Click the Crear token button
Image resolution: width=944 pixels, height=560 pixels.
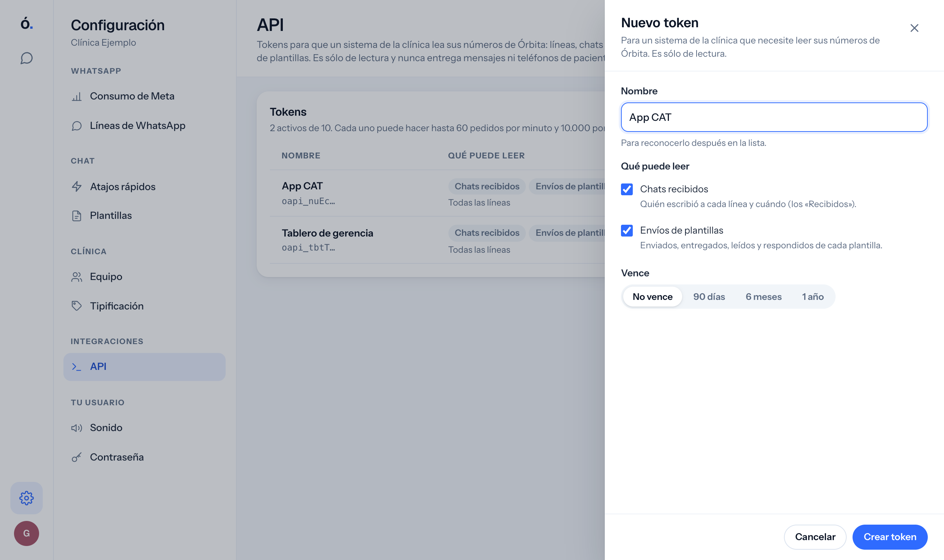[890, 536]
